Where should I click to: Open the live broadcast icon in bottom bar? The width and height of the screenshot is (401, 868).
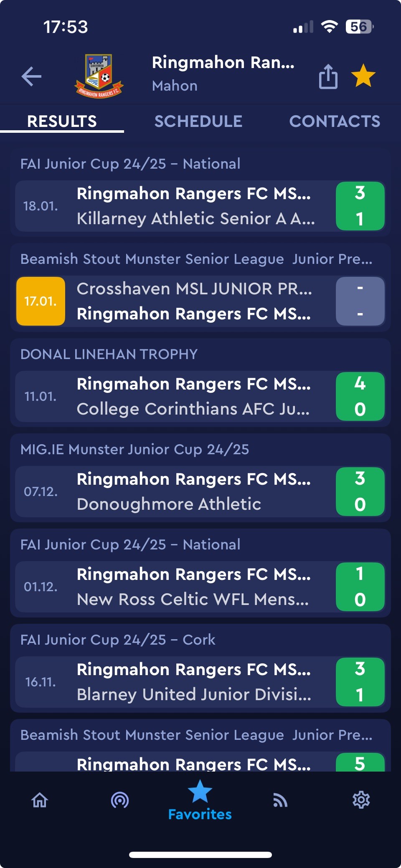tap(120, 800)
